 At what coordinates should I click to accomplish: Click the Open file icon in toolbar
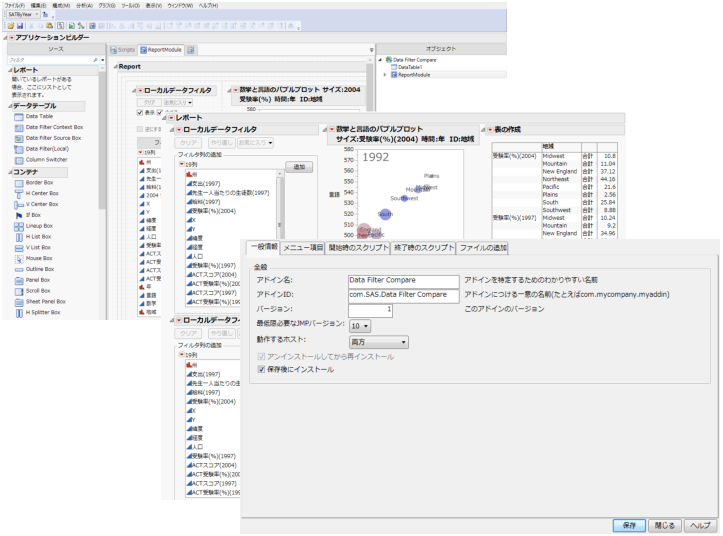[11, 26]
